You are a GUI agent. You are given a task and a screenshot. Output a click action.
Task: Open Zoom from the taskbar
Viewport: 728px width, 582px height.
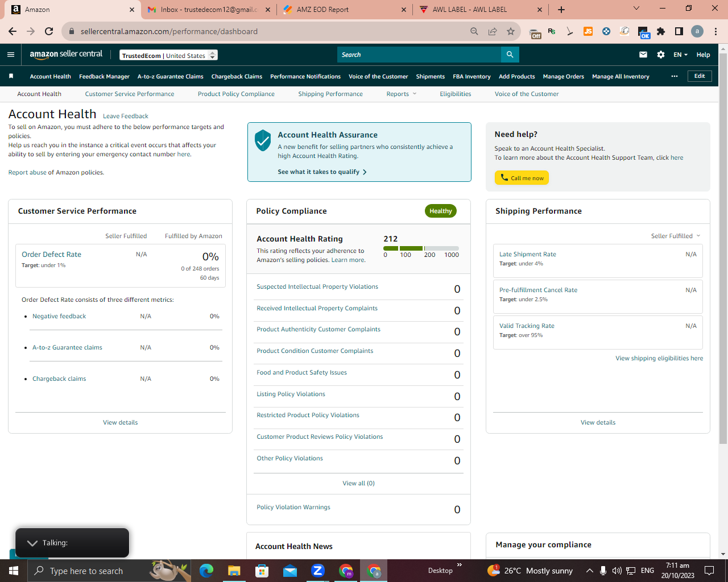tap(317, 570)
